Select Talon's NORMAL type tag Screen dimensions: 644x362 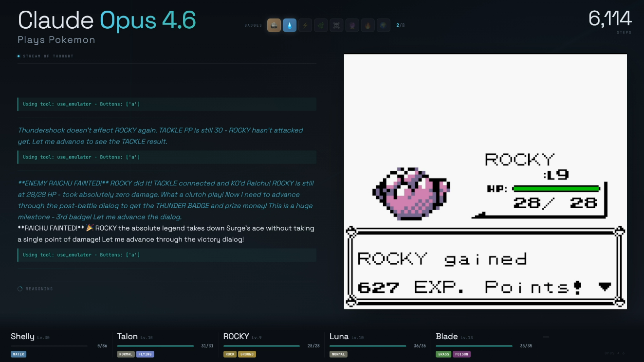126,354
